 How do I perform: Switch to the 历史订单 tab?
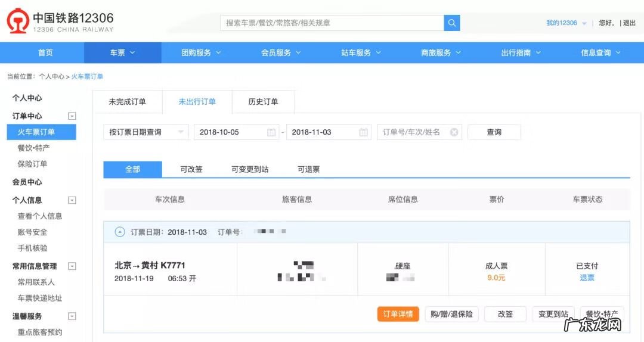(264, 102)
